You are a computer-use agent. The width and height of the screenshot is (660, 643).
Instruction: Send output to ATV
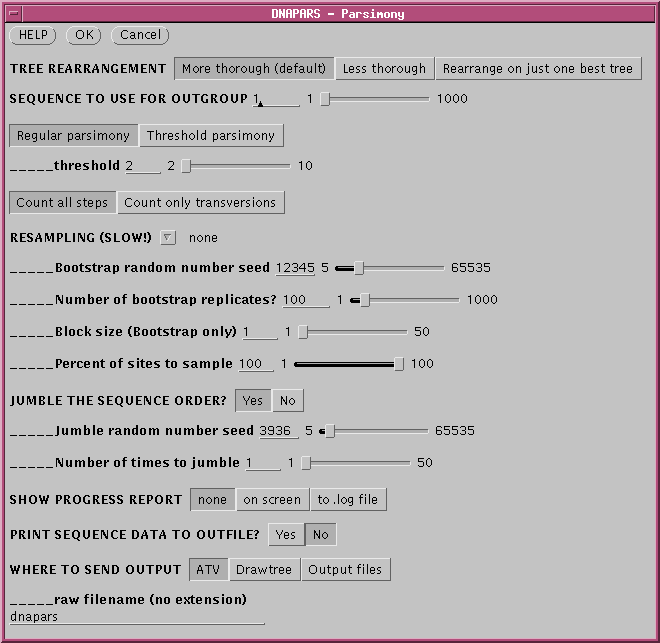click(x=208, y=570)
